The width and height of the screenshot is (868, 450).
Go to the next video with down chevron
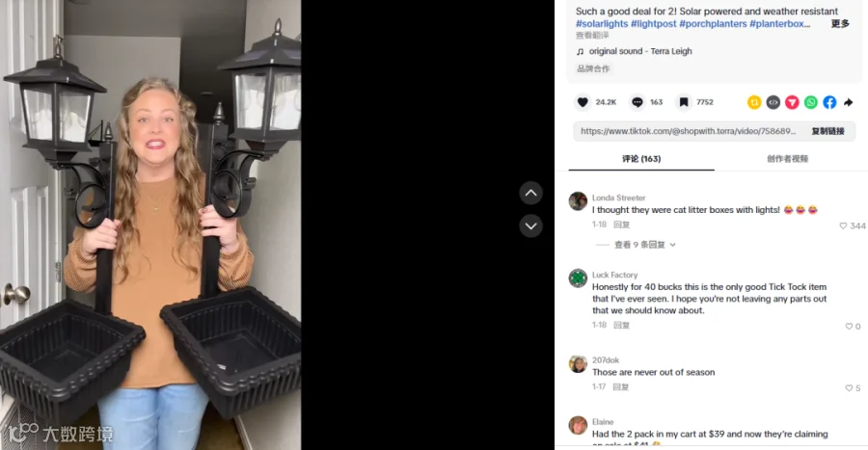(530, 225)
